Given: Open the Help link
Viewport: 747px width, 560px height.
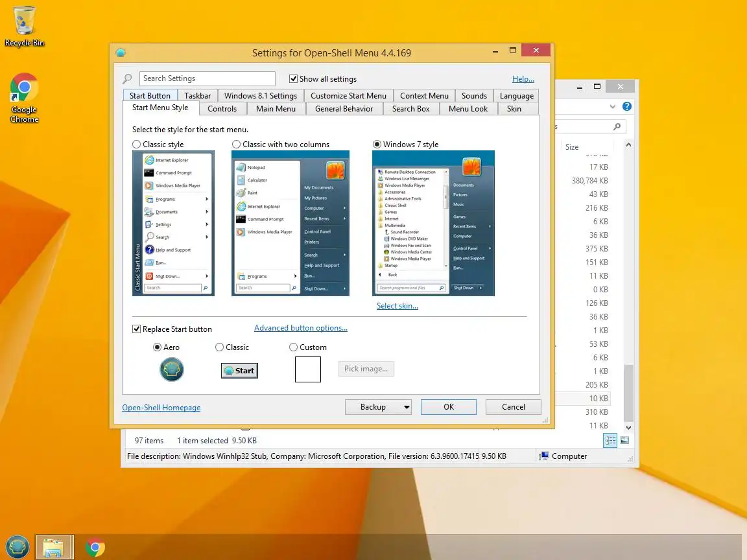Looking at the screenshot, I should click(523, 79).
